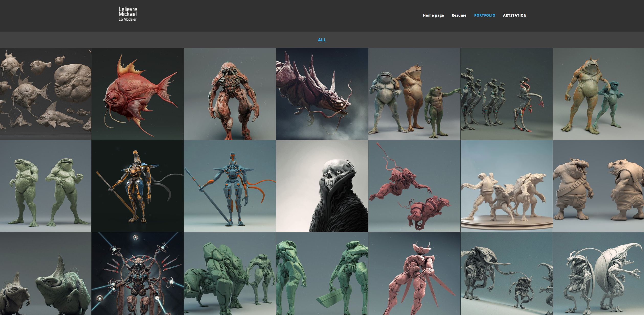View the red muscular creature thumbnail
644x315 pixels.
click(230, 94)
